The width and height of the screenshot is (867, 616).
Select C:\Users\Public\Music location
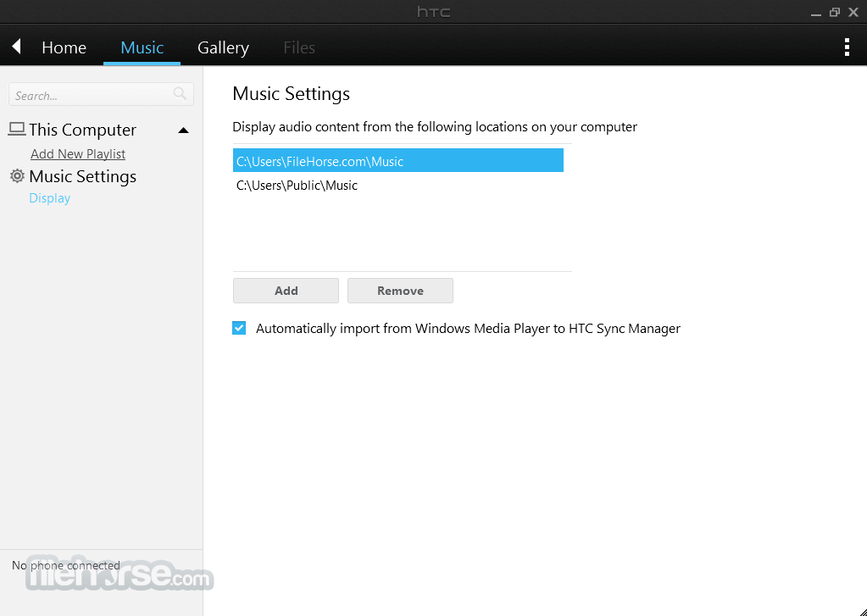point(398,186)
